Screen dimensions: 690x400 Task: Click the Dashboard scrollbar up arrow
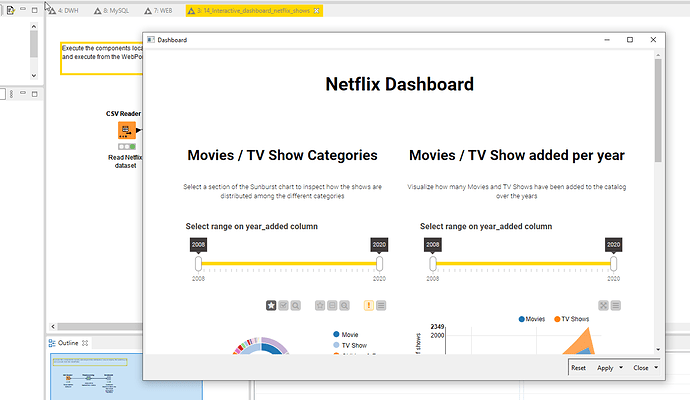(x=658, y=55)
